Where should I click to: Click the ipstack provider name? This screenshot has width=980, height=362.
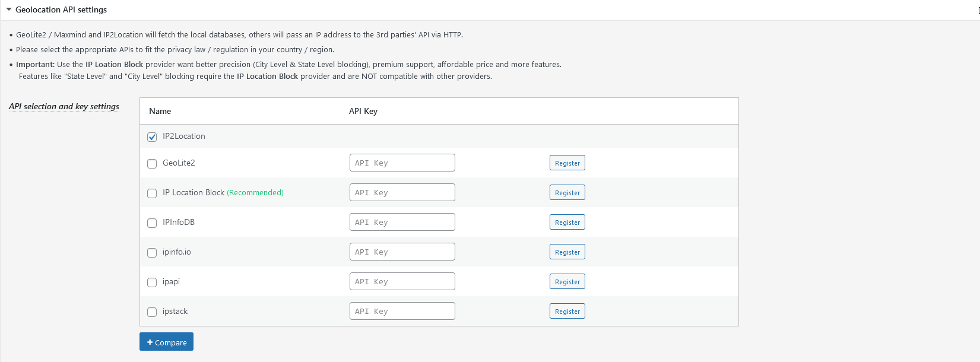pos(175,311)
